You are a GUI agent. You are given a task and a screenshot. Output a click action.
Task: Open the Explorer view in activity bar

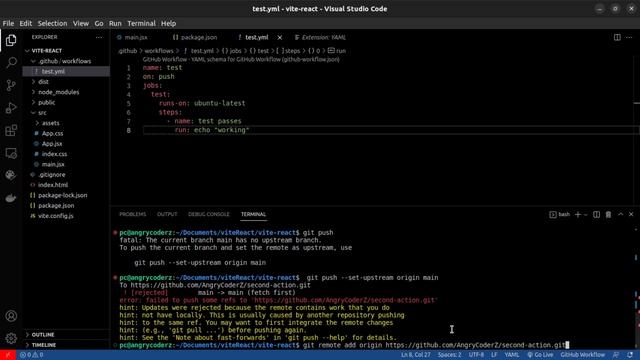(11, 40)
